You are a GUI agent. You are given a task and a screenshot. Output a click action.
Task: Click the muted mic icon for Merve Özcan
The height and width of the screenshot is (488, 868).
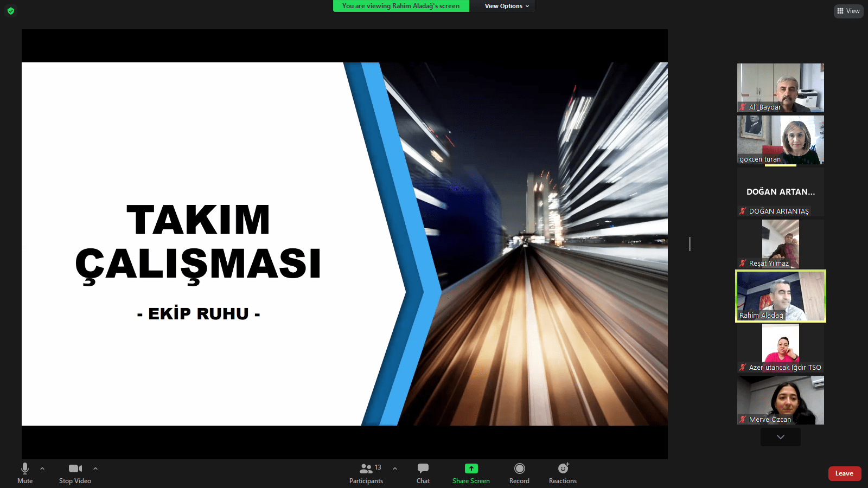point(743,419)
